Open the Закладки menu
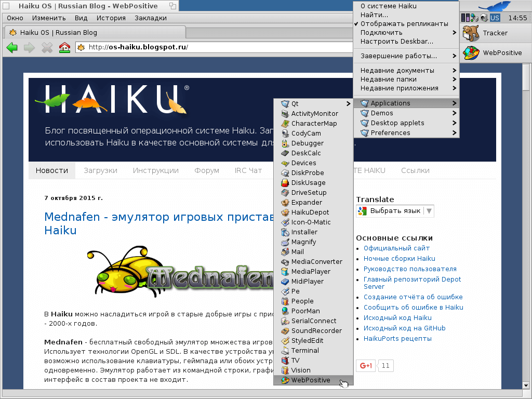532x399 pixels. click(x=151, y=18)
